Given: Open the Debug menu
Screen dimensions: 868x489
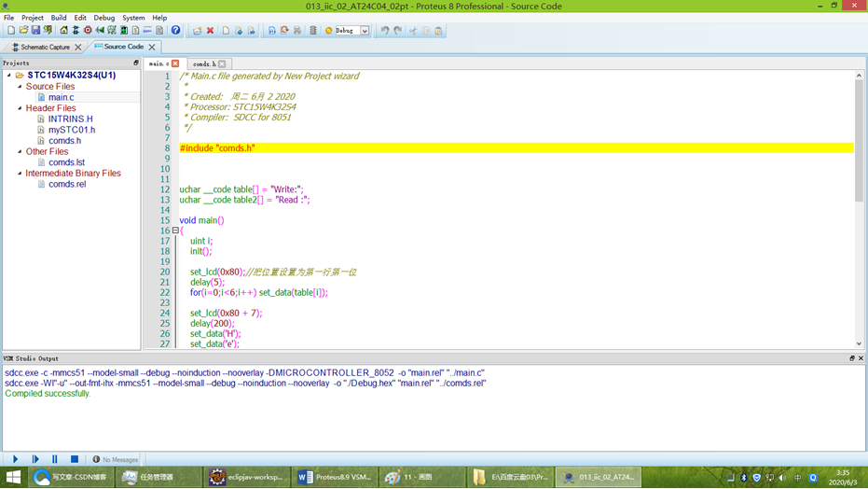Looking at the screenshot, I should pyautogui.click(x=104, y=18).
